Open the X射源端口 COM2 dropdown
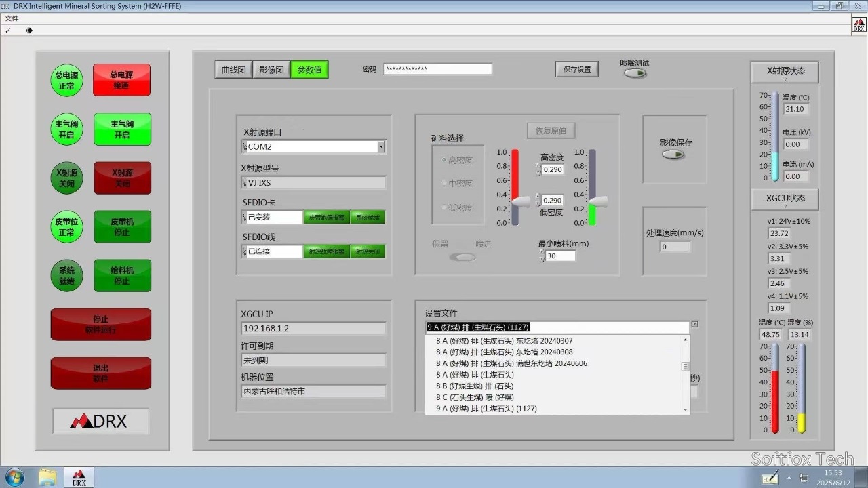Viewport: 868px width, 488px height. tap(380, 146)
